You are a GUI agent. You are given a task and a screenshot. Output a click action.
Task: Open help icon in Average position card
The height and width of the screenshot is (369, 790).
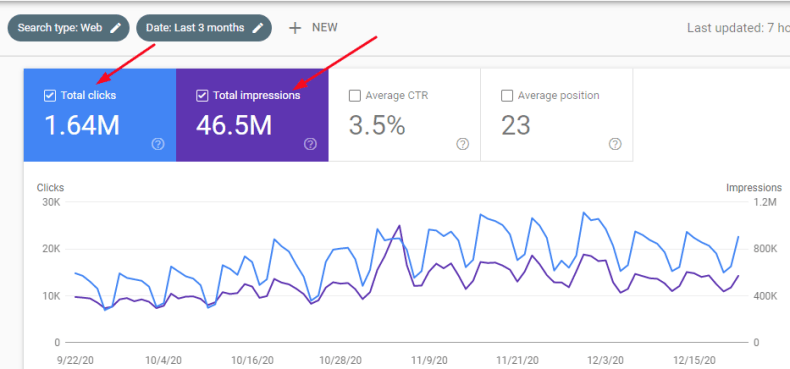(615, 145)
